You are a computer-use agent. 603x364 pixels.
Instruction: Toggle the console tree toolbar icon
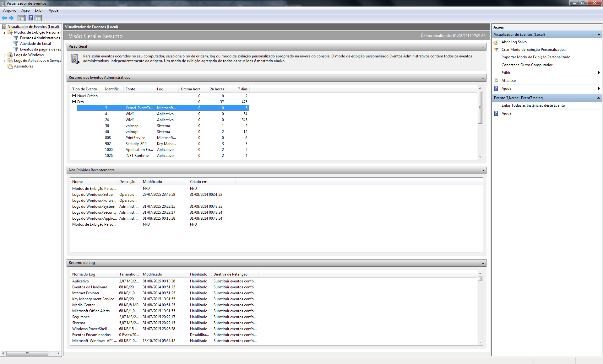[x=21, y=18]
